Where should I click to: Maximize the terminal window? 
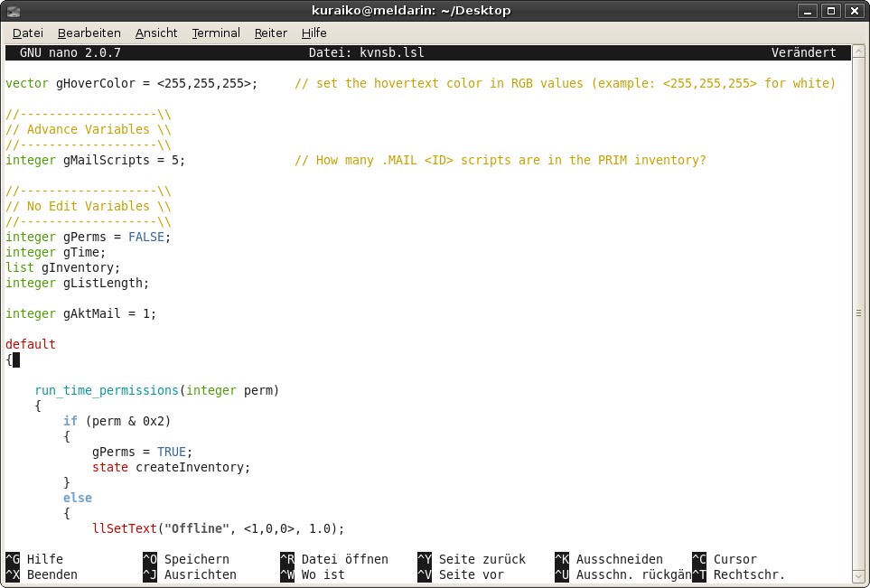point(830,11)
